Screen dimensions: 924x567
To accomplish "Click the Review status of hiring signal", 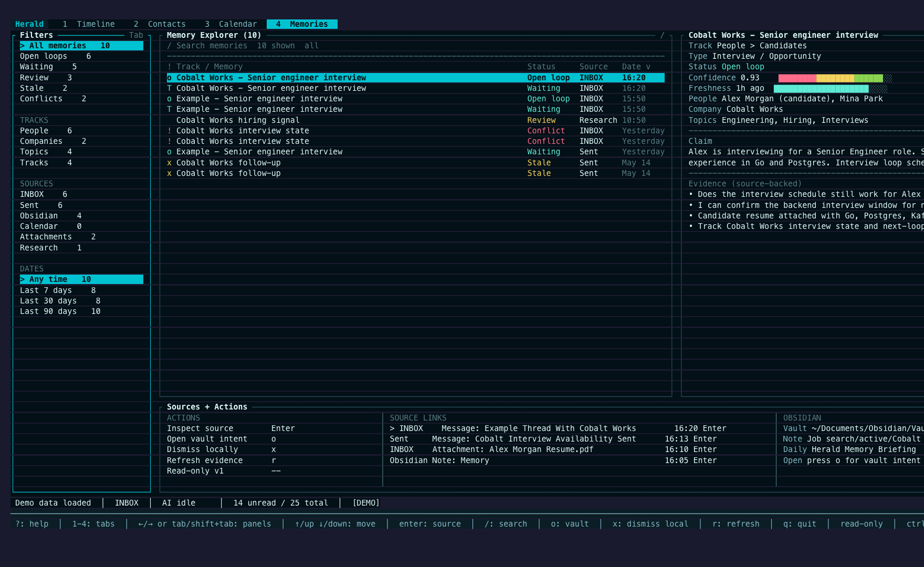I will [x=541, y=120].
